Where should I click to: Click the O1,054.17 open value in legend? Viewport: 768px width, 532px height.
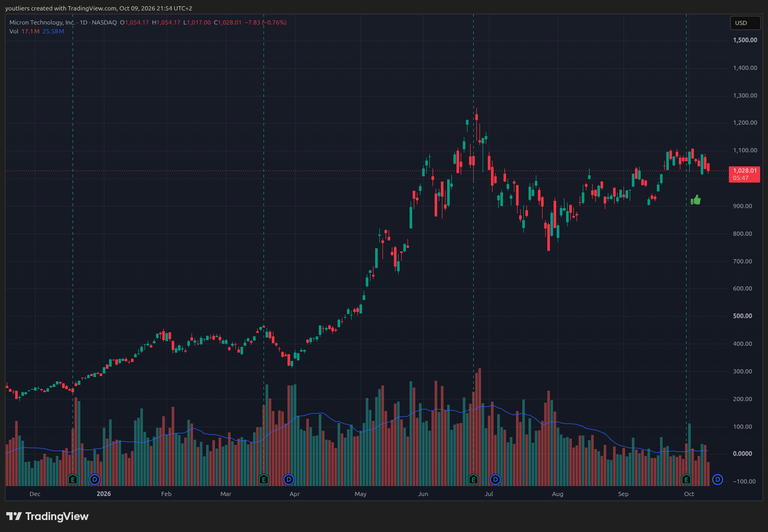coord(135,22)
